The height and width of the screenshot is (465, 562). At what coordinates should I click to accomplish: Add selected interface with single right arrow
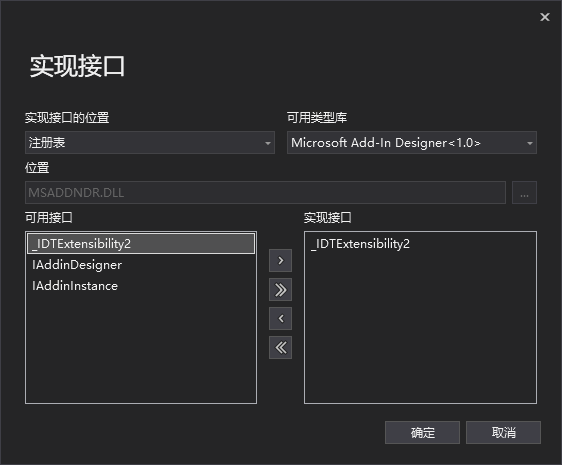click(x=280, y=260)
